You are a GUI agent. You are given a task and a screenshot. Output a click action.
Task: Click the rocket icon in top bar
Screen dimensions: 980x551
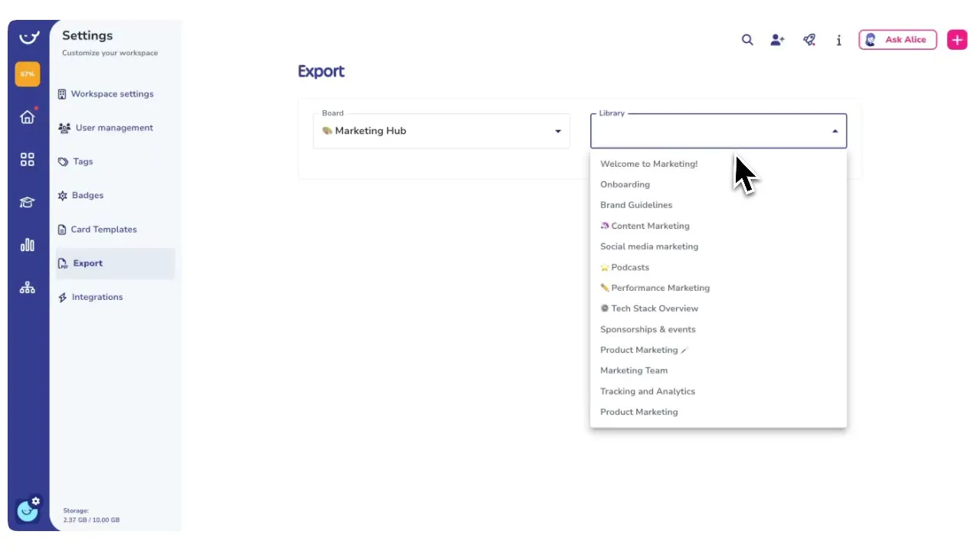[809, 40]
